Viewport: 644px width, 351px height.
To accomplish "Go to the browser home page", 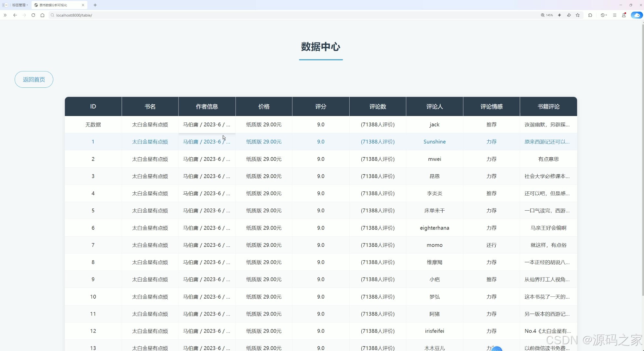I will point(42,15).
